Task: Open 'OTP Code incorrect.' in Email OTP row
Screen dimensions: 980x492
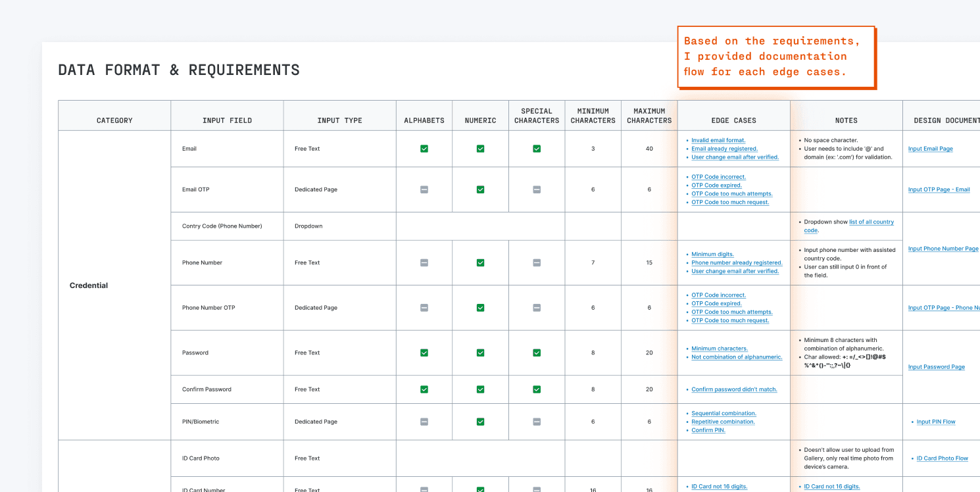Action: [718, 177]
